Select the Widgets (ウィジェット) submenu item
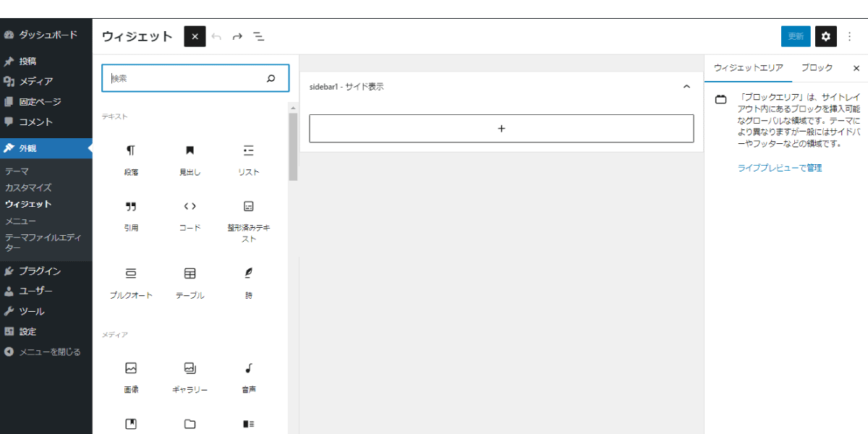 pos(28,204)
